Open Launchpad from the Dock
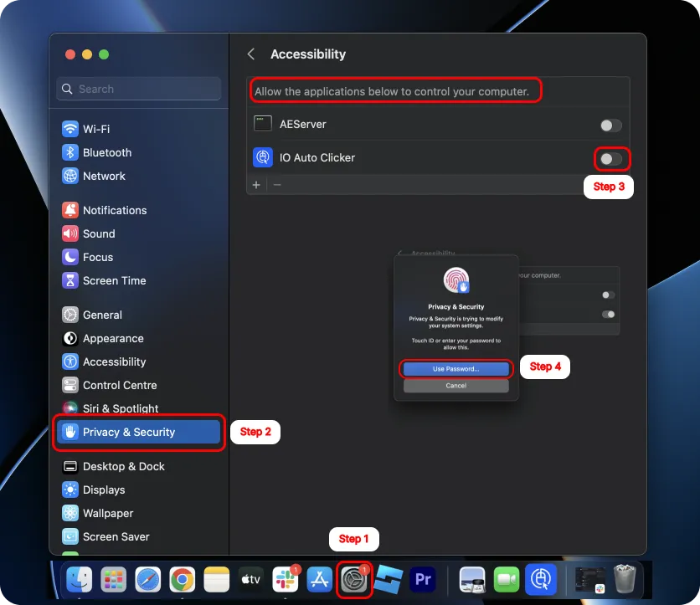 113,579
